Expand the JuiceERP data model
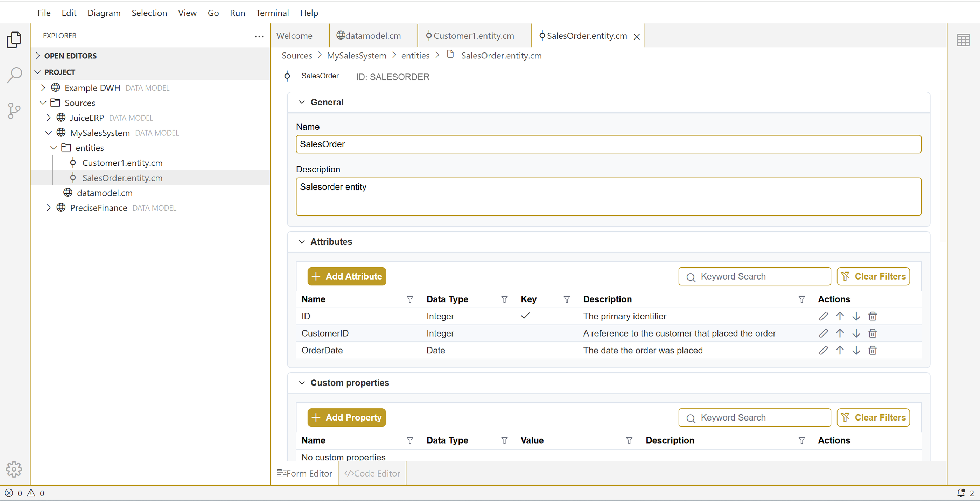Image resolution: width=980 pixels, height=501 pixels. click(x=48, y=118)
